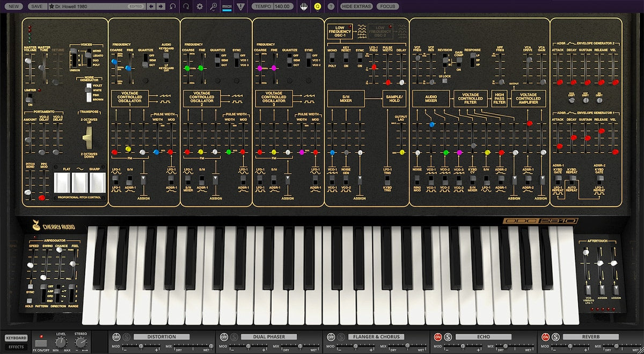Click the magnifier zoom icon in toolbar
Image resolution: width=644 pixels, height=354 pixels.
(x=214, y=6)
